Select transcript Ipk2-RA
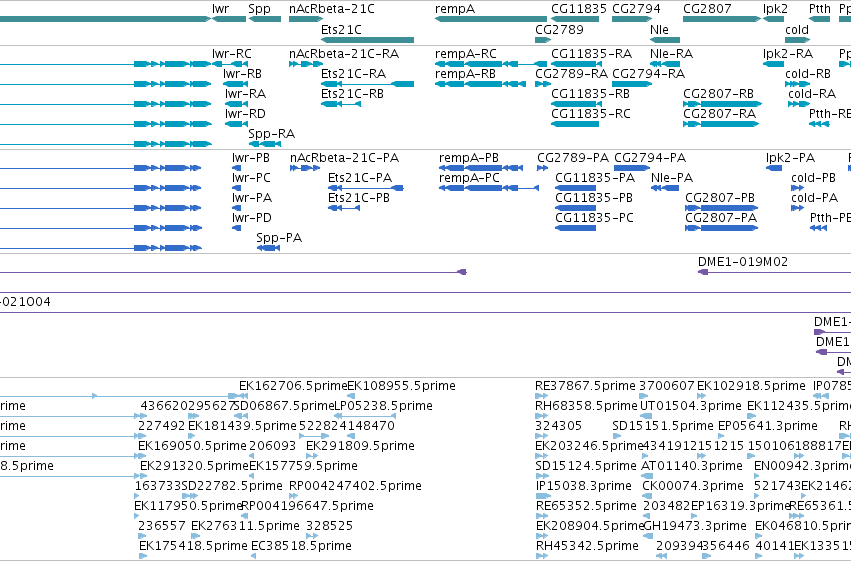Image resolution: width=851 pixels, height=561 pixels. coord(788,54)
